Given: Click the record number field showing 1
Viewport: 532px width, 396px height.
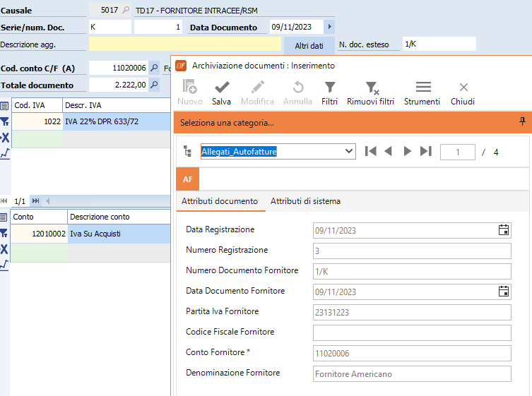Looking at the screenshot, I should 457,152.
